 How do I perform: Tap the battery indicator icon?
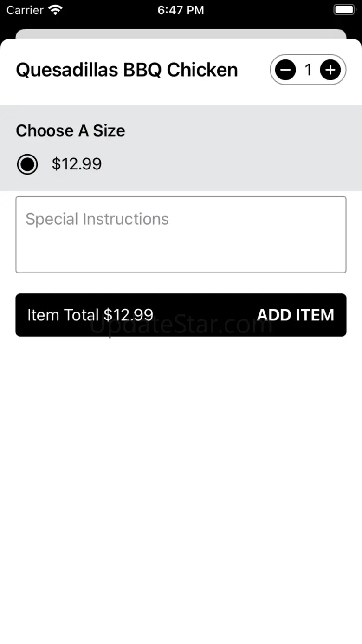pos(344,10)
